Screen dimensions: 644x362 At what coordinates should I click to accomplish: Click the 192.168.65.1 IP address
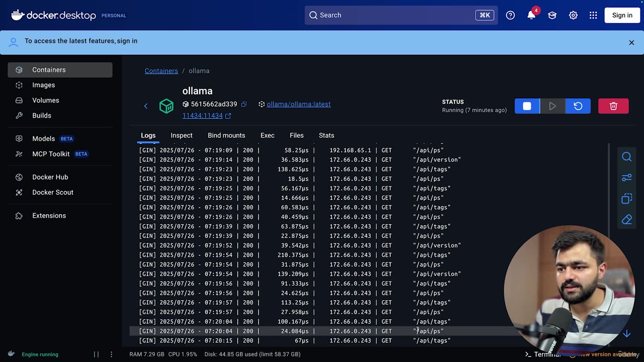(x=350, y=150)
